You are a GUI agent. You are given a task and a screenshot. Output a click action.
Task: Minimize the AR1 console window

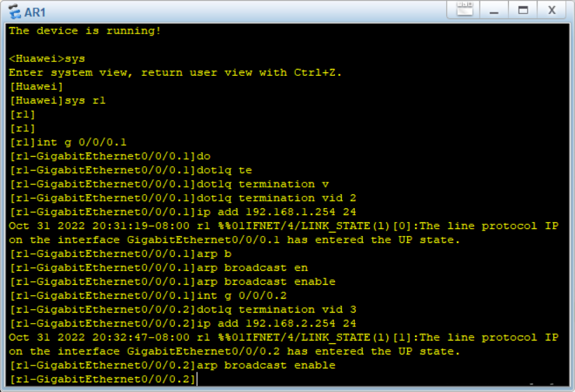pos(494,10)
